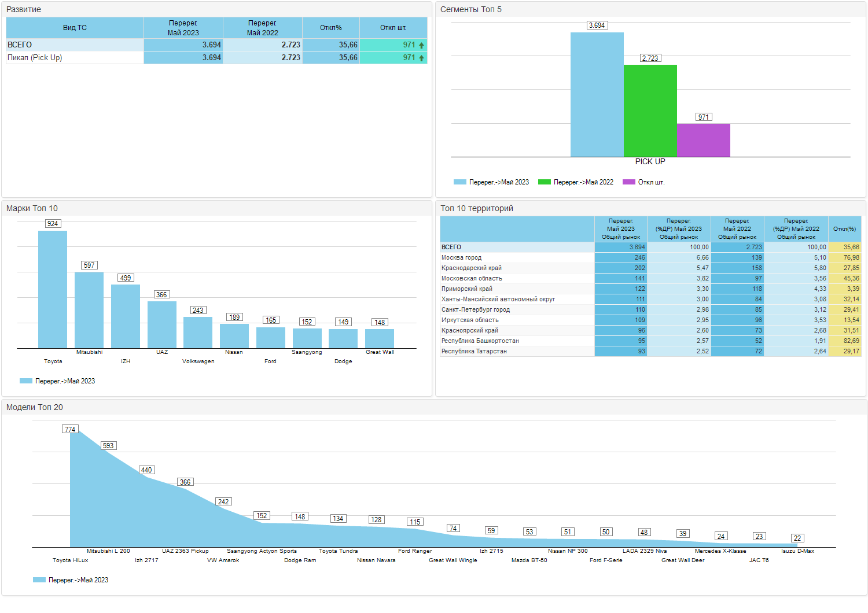
Task: Click the Nissan NP 300 axis label
Action: [568, 551]
